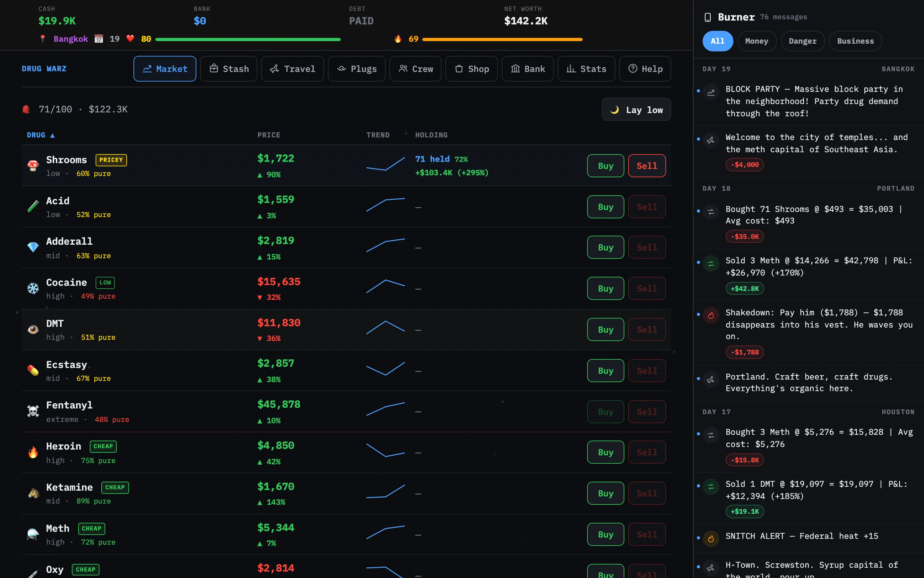Image resolution: width=924 pixels, height=578 pixels.
Task: Click the Ecstasy pill icon
Action: click(x=33, y=370)
